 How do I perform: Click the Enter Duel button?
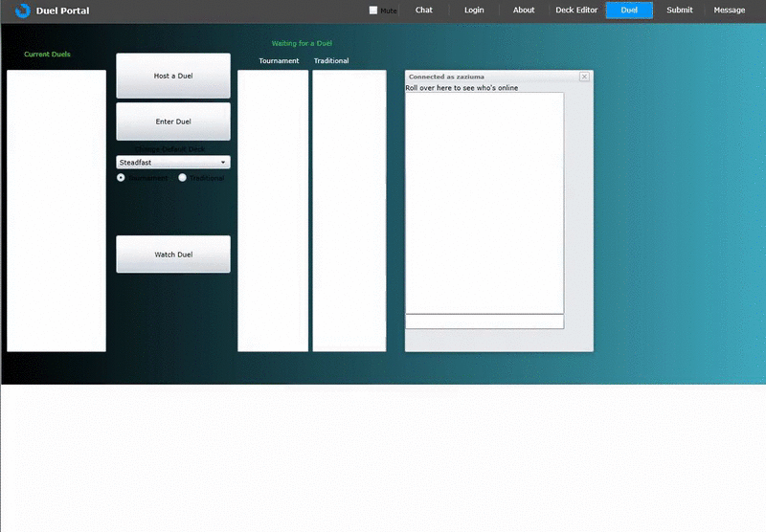click(173, 122)
